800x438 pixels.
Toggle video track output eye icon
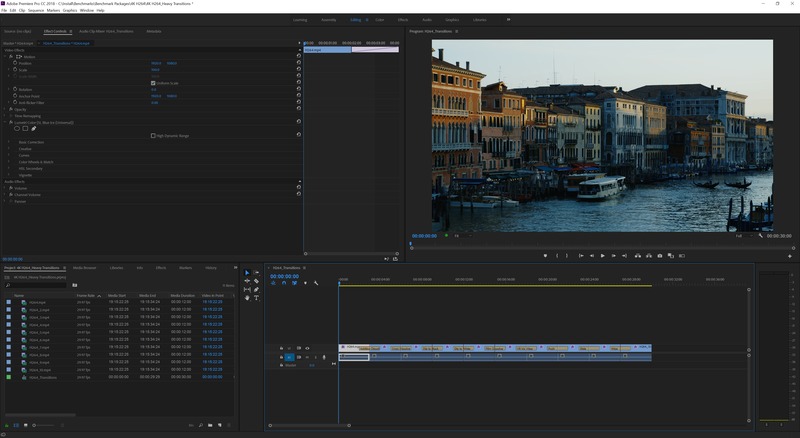point(307,348)
